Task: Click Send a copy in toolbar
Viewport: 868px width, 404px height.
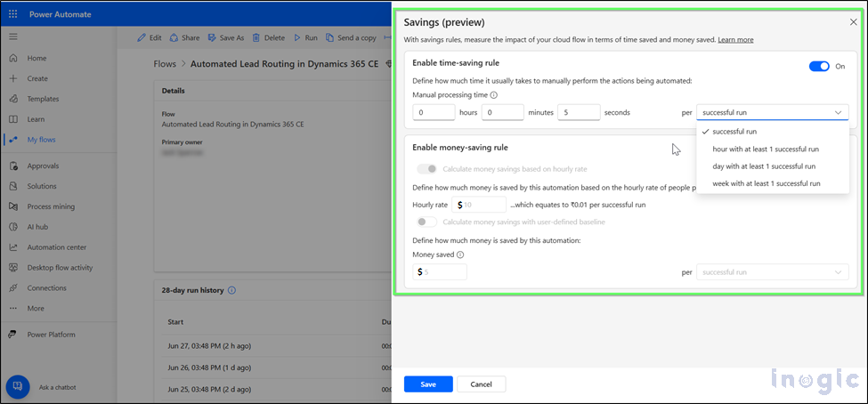Action: point(351,37)
